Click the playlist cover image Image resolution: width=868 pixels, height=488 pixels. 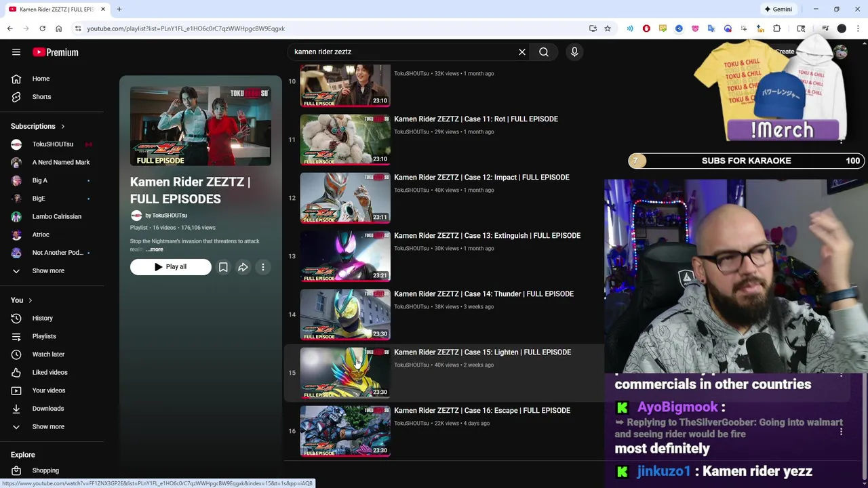[201, 126]
